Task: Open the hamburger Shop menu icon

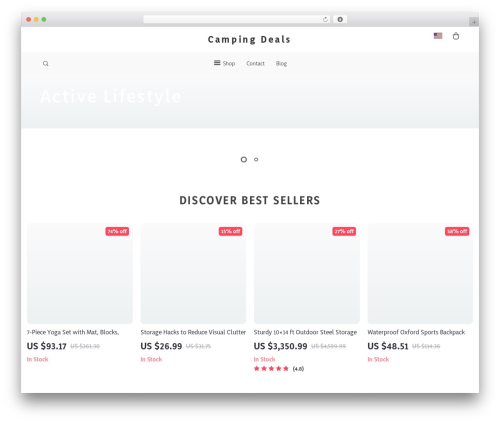Action: 217,63
